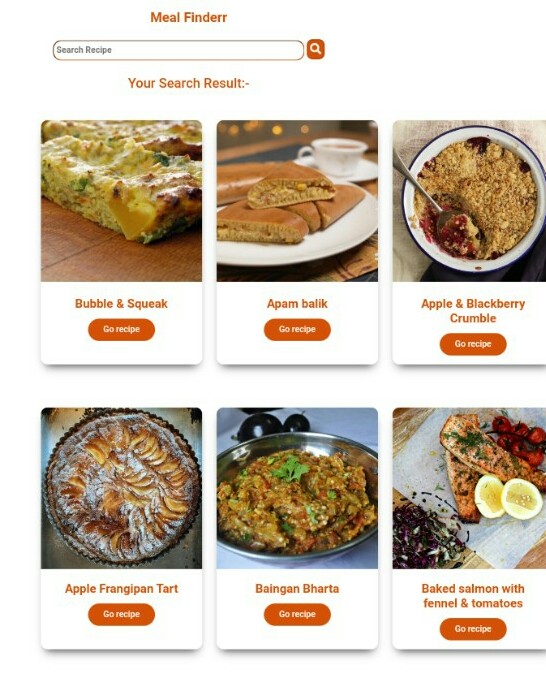The image size is (546, 673).
Task: Open the Meal Finderr title heading
Action: (x=188, y=17)
